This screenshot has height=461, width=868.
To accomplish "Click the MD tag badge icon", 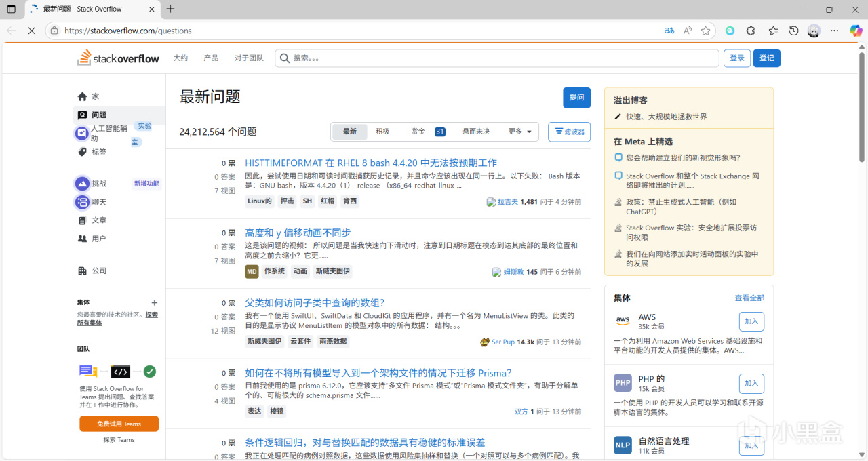I will pyautogui.click(x=252, y=271).
